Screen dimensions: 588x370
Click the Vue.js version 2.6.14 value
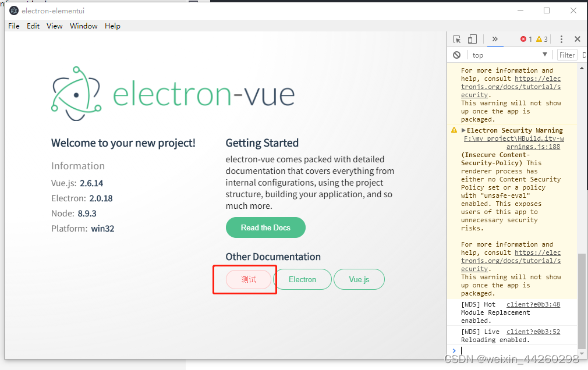click(x=91, y=183)
